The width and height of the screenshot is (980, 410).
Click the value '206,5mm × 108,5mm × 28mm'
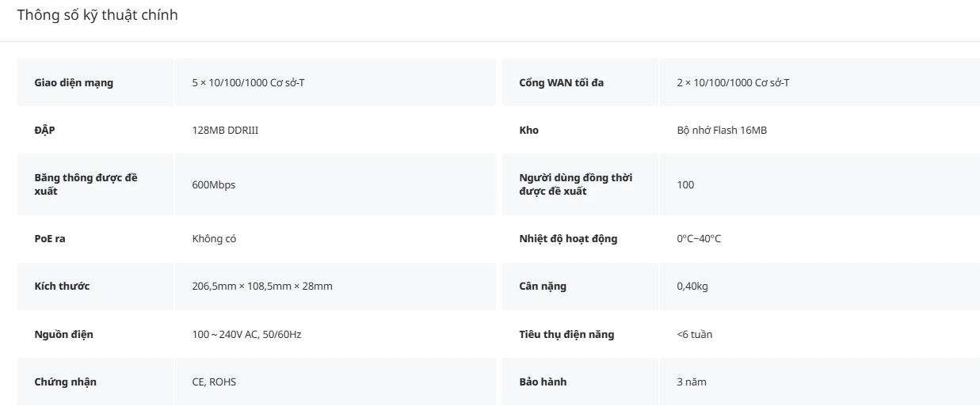click(262, 286)
